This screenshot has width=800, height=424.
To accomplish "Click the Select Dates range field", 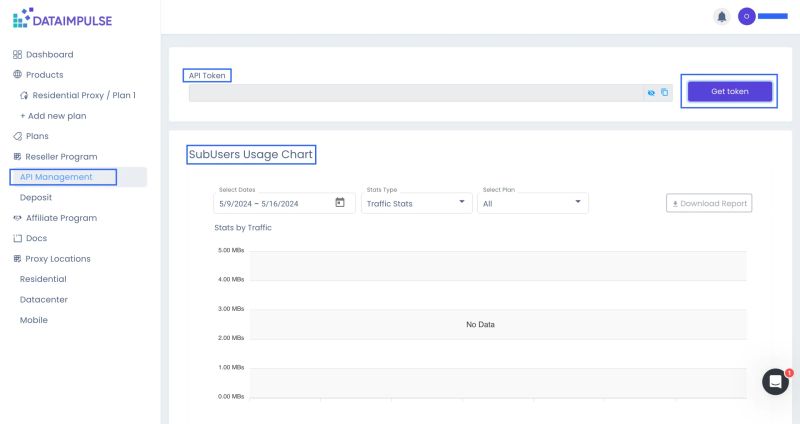I will [x=284, y=203].
